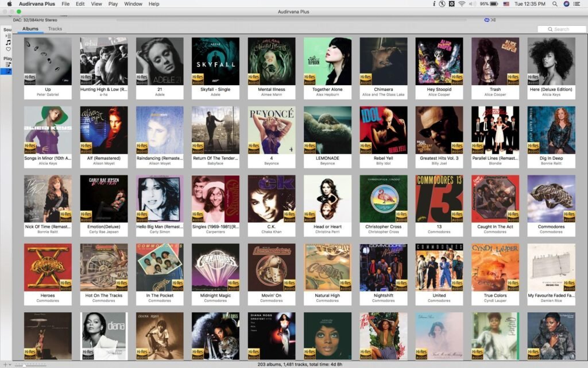Select the music note library icon
This screenshot has height=368, width=588.
[8, 43]
